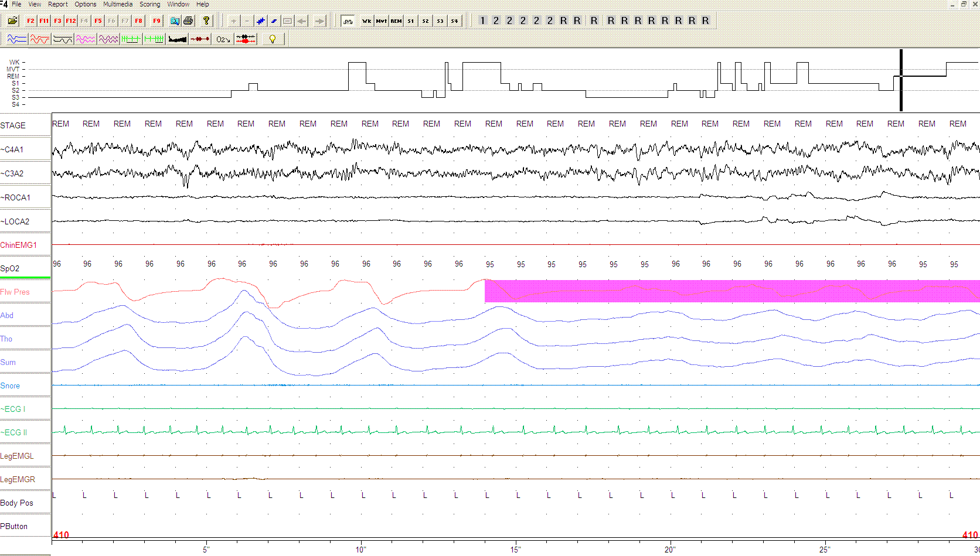
Task: Open the File menu
Action: coord(16,4)
